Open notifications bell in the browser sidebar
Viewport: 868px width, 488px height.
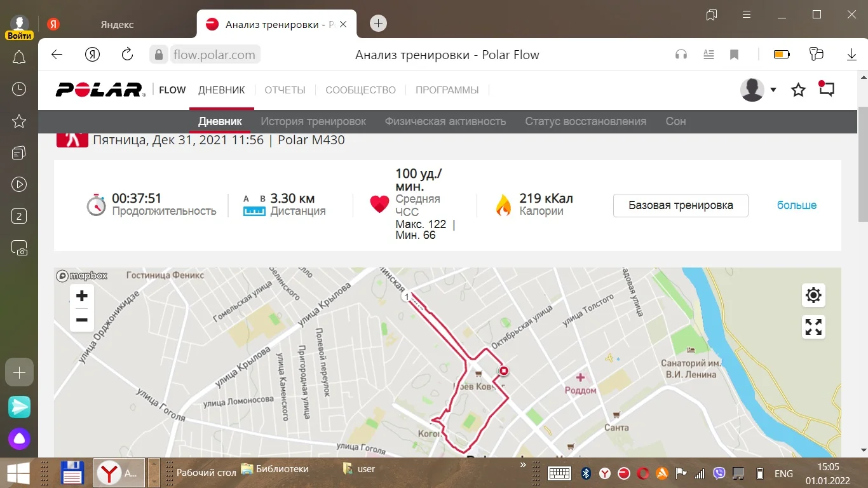pos(19,58)
